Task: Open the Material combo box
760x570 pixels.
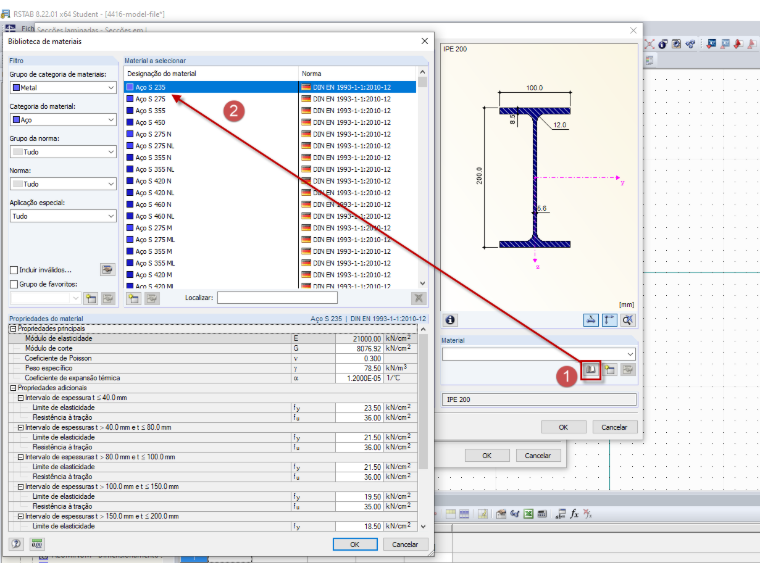Action: (x=538, y=354)
